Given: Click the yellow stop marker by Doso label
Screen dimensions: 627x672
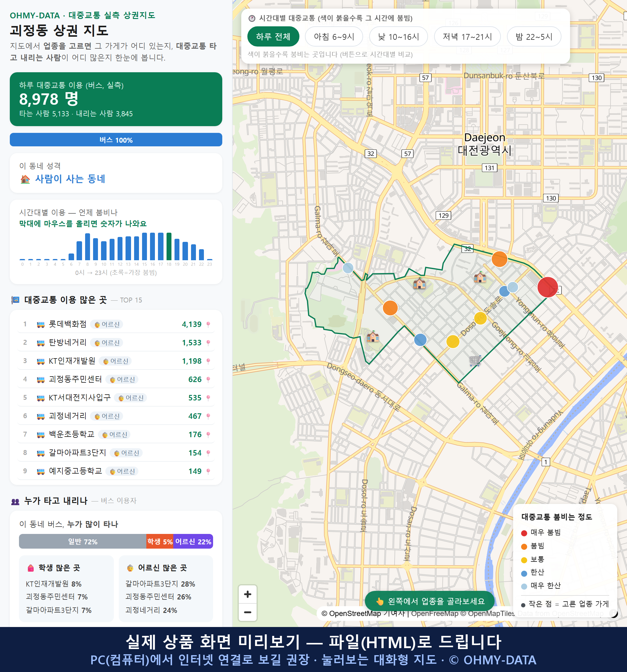Looking at the screenshot, I should [x=480, y=318].
